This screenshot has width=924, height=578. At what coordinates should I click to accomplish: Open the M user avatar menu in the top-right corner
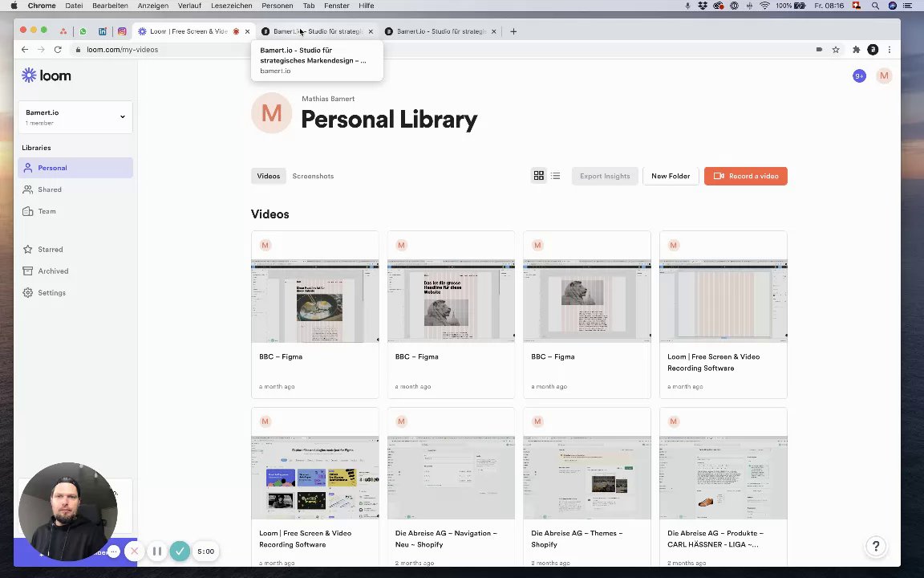[x=884, y=75]
